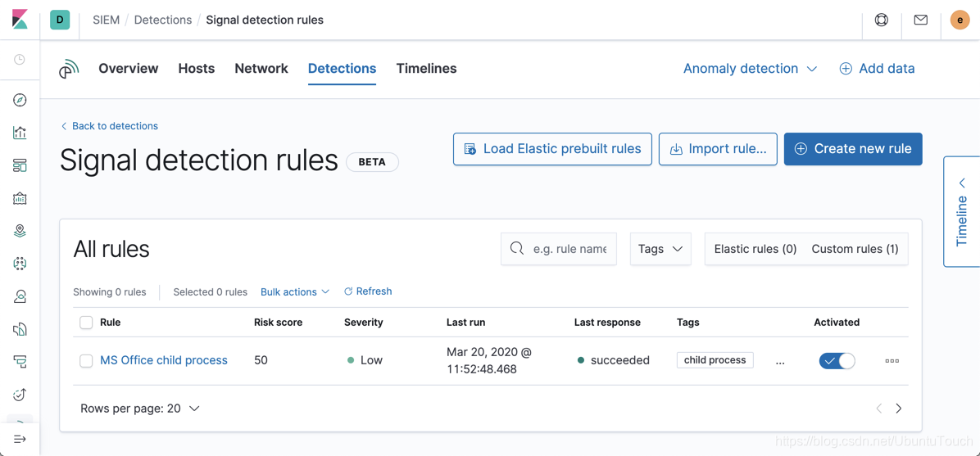Viewport: 980px width, 456px height.
Task: Click Risk score column header
Action: pyautogui.click(x=278, y=323)
